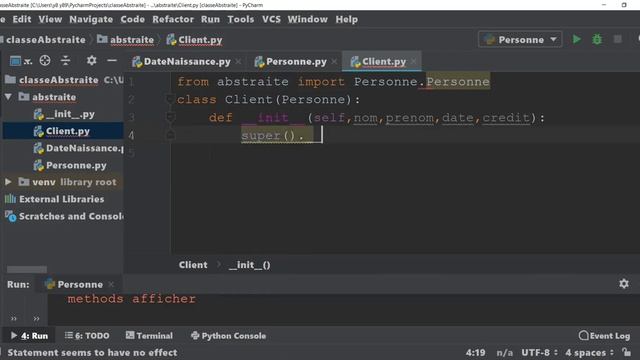Collapse the abstraite folder in project tree

[8, 97]
